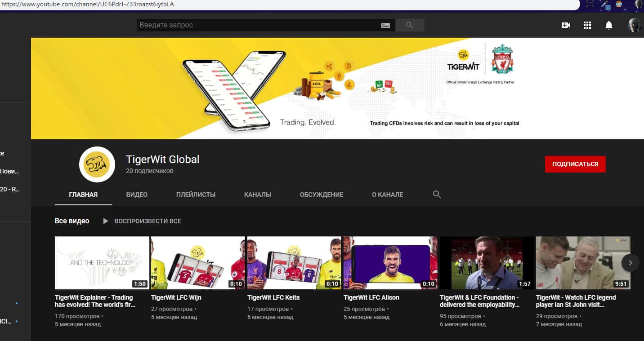The width and height of the screenshot is (644, 341).
Task: Click the AND THE TECHNOLOGY video thumbnail
Action: [x=102, y=263]
